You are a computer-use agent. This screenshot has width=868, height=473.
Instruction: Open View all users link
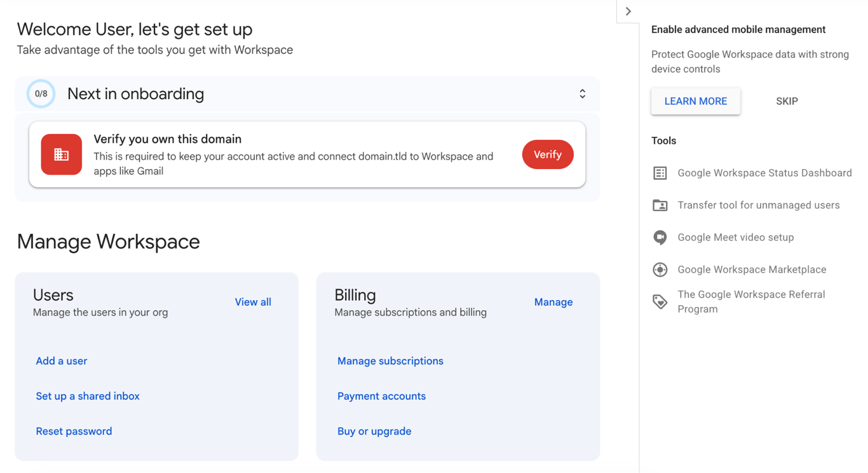click(x=253, y=302)
